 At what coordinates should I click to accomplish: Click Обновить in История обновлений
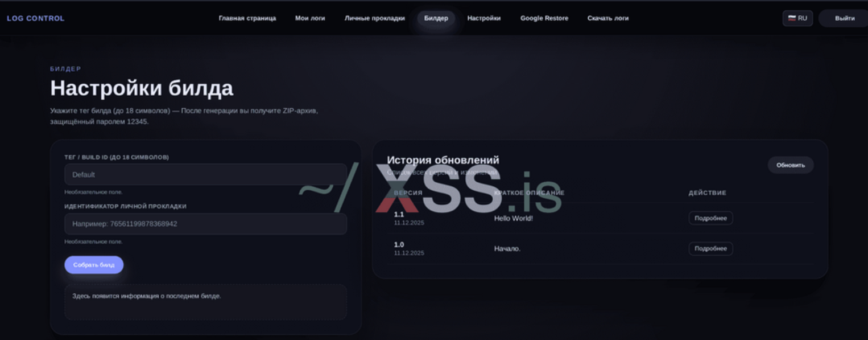[790, 165]
